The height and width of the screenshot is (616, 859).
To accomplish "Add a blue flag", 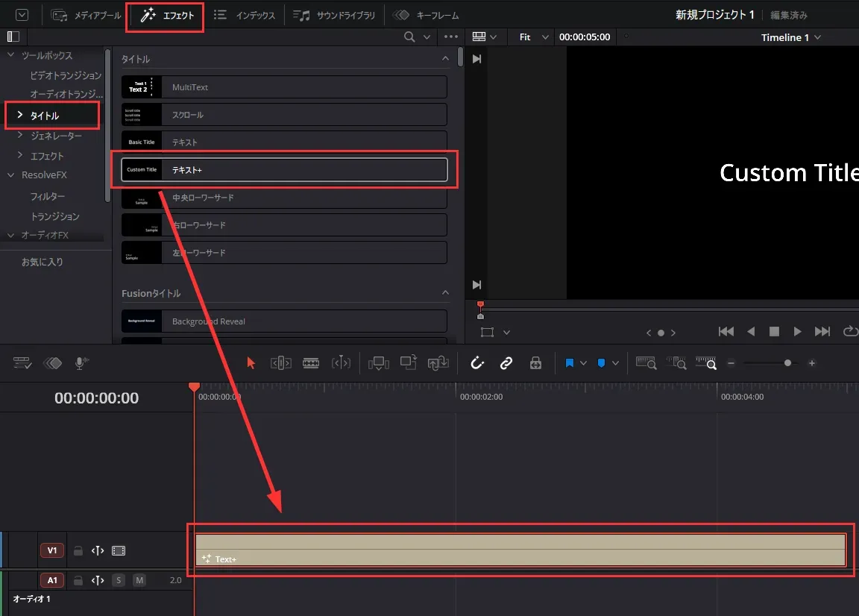I will [569, 362].
